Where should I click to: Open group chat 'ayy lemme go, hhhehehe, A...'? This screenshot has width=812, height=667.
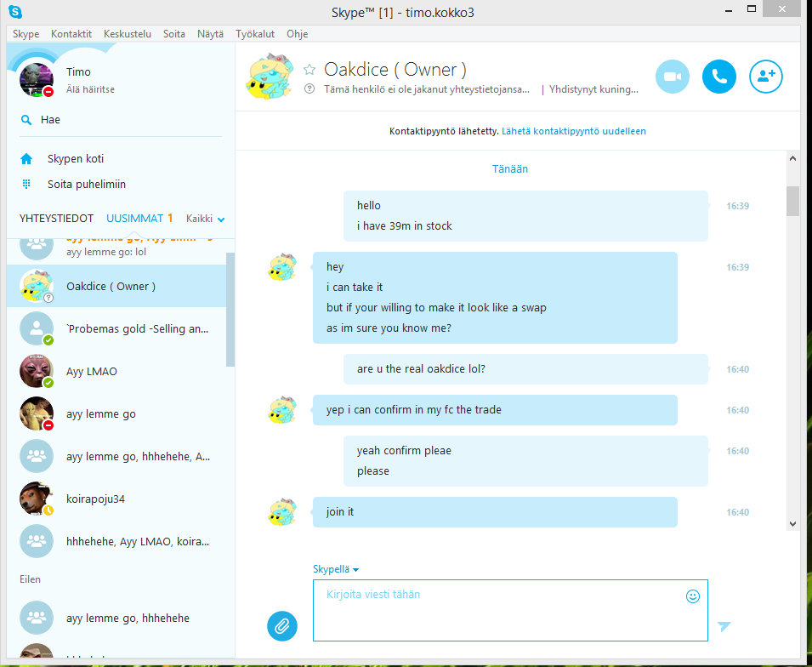[x=116, y=456]
